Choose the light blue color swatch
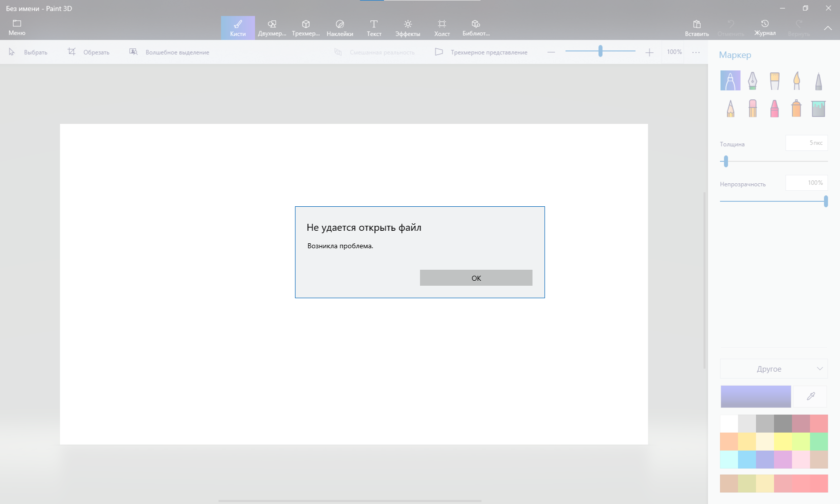840x504 pixels. 747,460
